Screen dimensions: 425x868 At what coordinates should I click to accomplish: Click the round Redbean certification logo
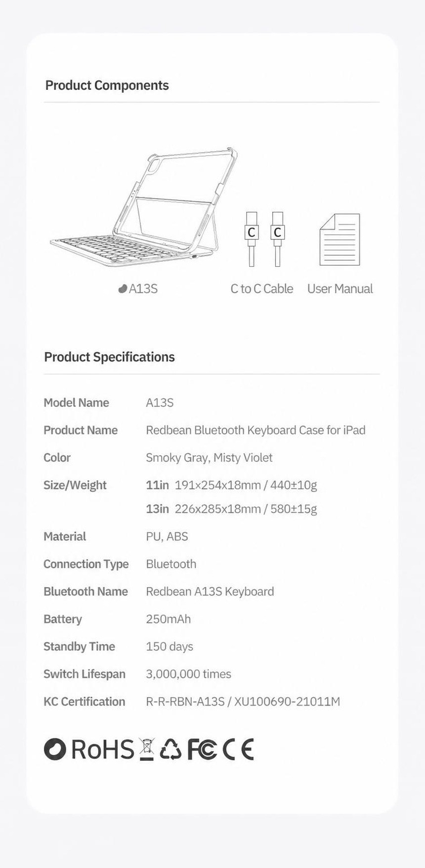click(55, 749)
